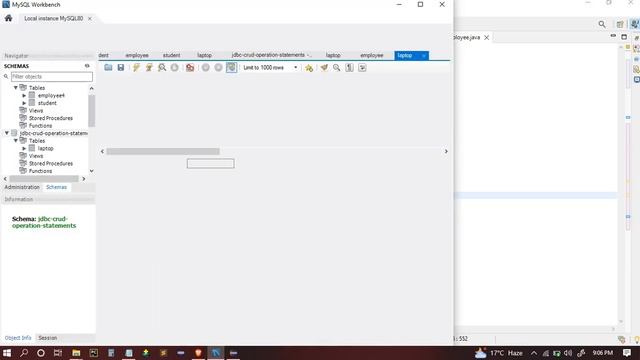Switch to the Administration tab

22,187
